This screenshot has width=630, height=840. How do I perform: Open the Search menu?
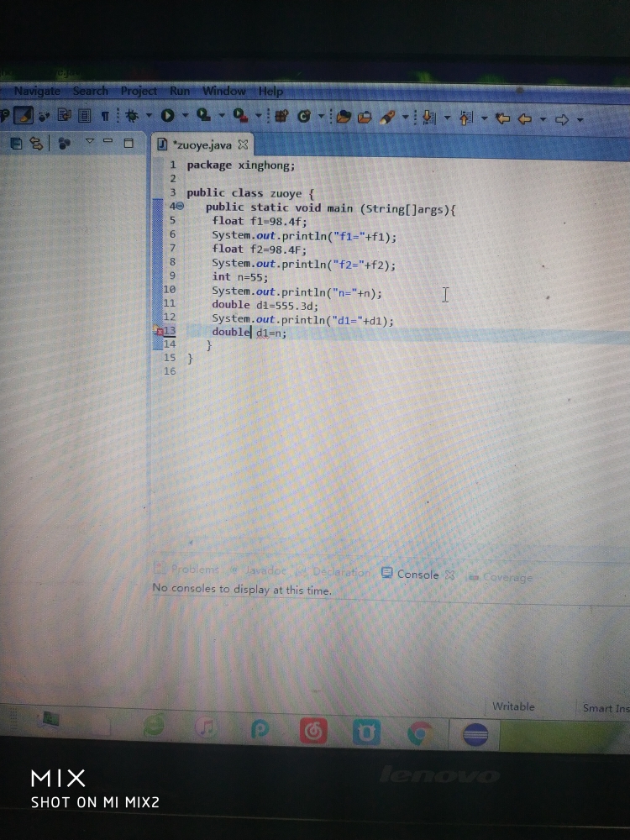(x=91, y=91)
